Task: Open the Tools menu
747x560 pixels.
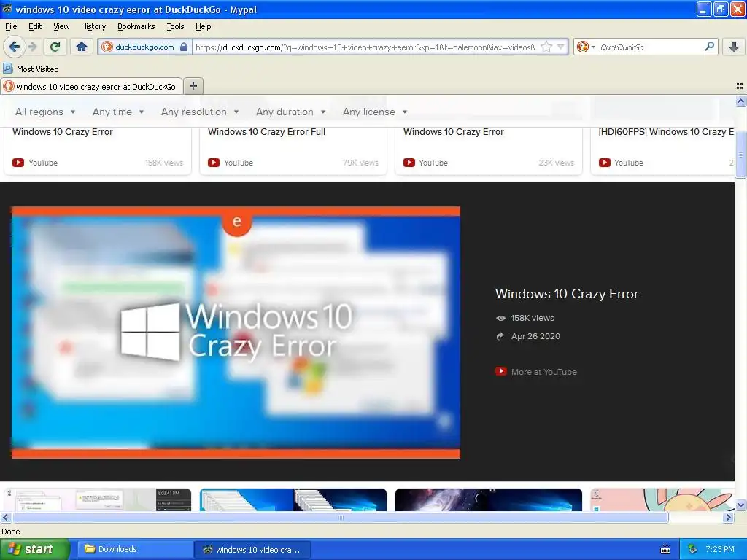Action: coord(175,26)
